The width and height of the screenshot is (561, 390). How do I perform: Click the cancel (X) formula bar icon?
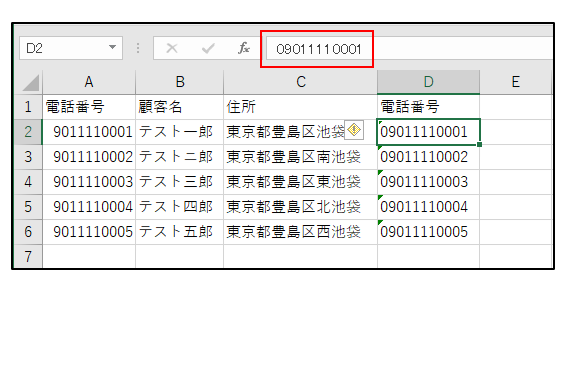[172, 48]
